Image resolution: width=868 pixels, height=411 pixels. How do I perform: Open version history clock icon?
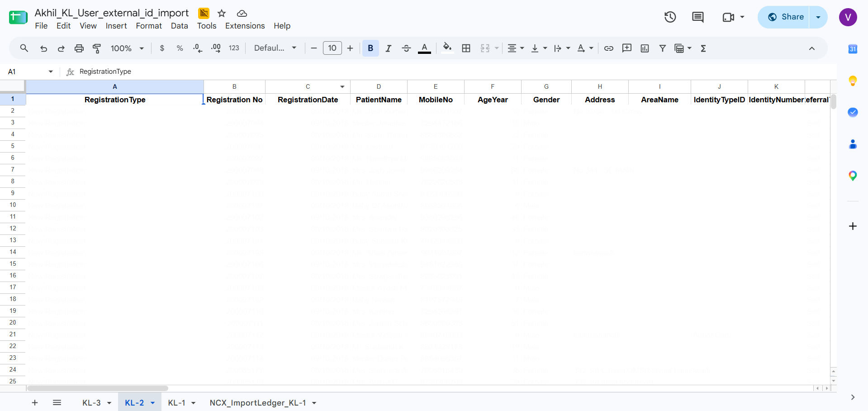coord(670,17)
